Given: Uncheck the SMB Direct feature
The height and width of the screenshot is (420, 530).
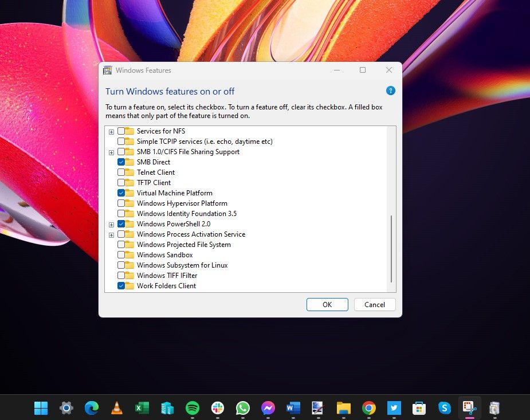Looking at the screenshot, I should pyautogui.click(x=121, y=162).
